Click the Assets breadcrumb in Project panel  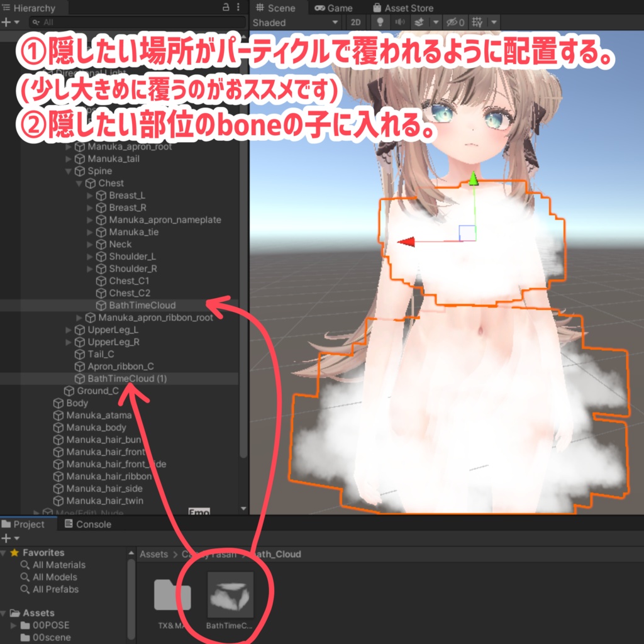(x=153, y=553)
